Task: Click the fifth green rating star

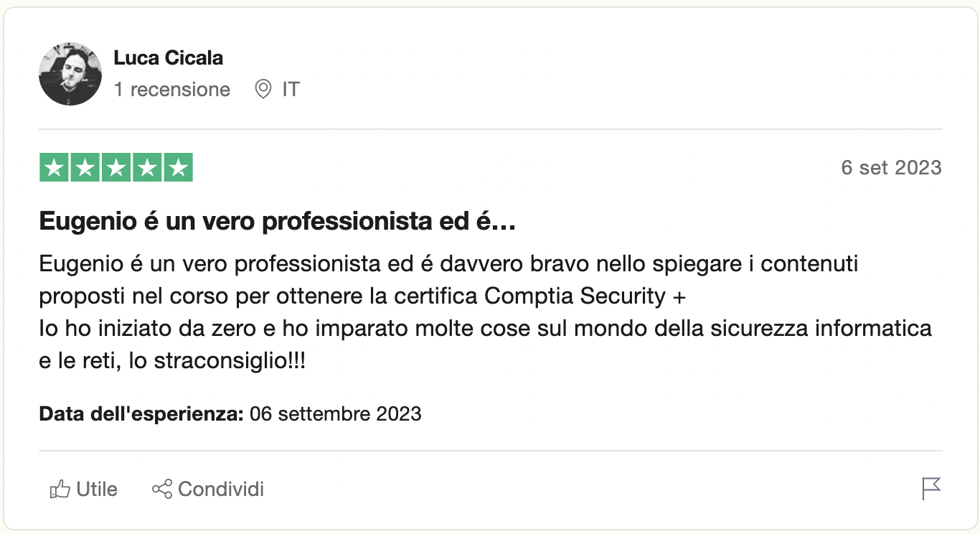Action: 179,168
